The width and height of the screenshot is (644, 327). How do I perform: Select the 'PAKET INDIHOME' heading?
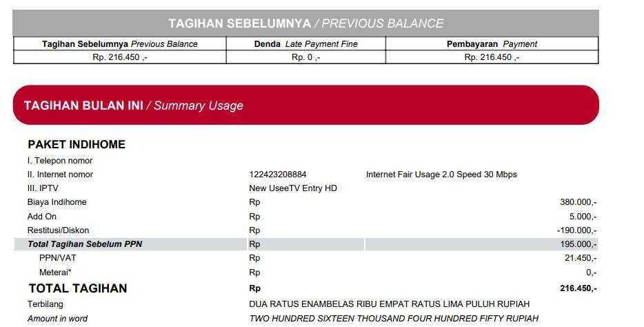point(77,144)
